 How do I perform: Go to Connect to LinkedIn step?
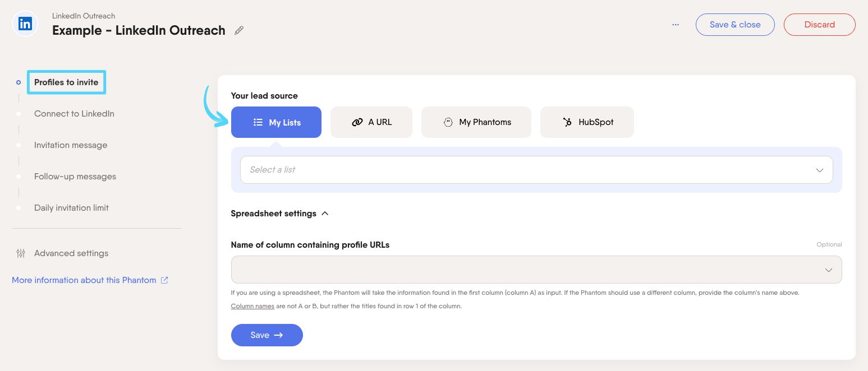74,114
